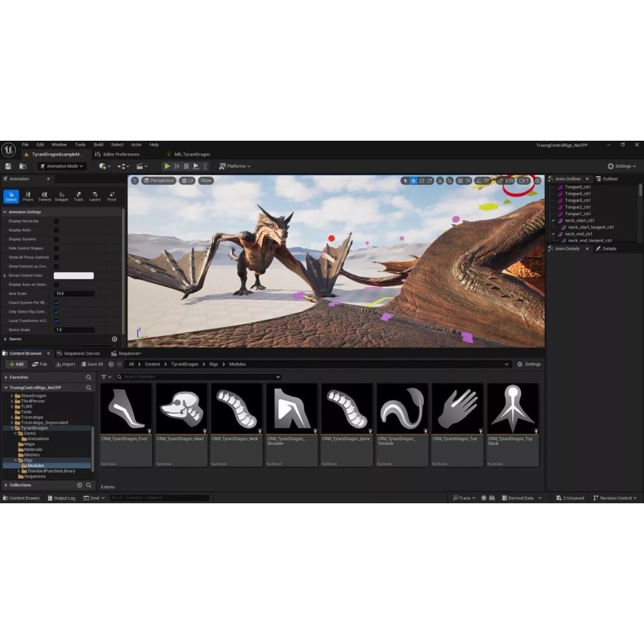Stop the play session
Image resolution: width=644 pixels, height=644 pixels.
pyautogui.click(x=186, y=166)
